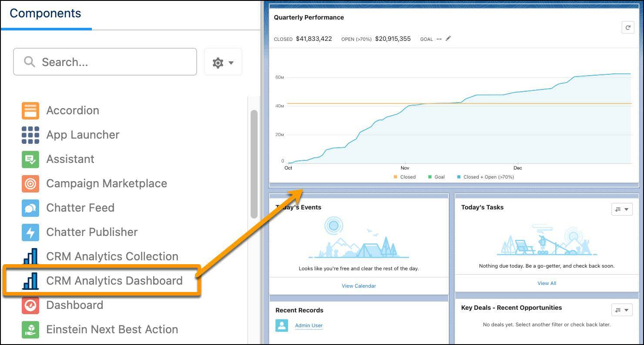Viewport: 644px width, 345px height.
Task: Open the Key Deals filter dropdown
Action: 622,310
